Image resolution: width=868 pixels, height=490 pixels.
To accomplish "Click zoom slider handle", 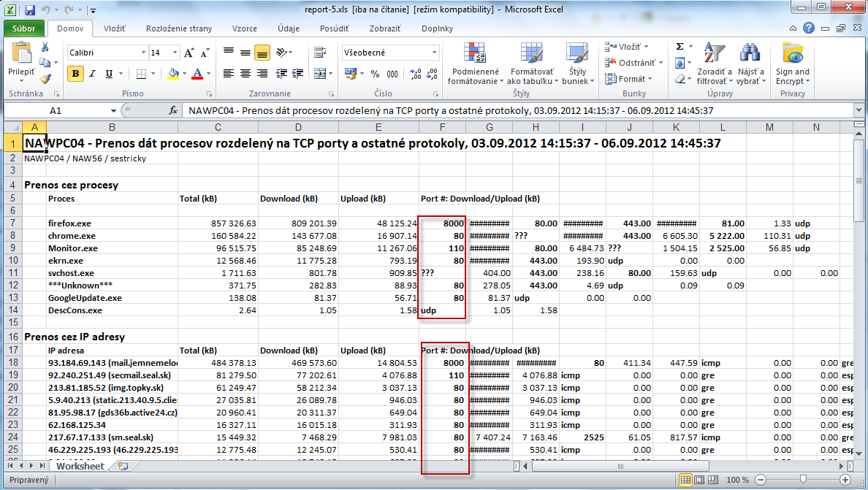I will (803, 480).
